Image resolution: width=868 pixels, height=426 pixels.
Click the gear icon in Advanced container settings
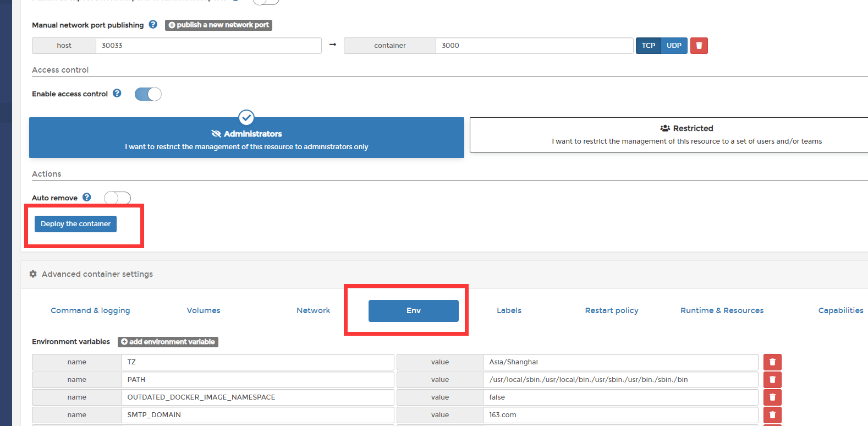pyautogui.click(x=33, y=274)
